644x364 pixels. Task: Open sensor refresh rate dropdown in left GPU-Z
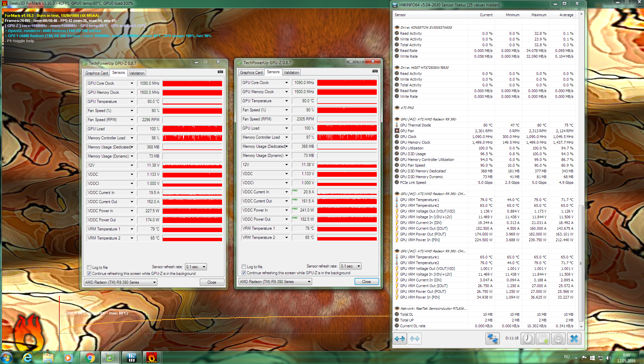(x=196, y=267)
